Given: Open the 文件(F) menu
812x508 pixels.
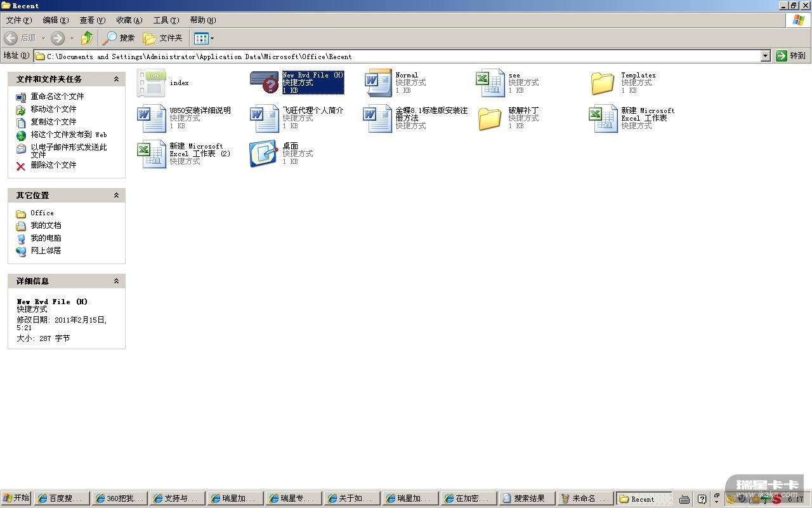Looking at the screenshot, I should click(x=18, y=20).
